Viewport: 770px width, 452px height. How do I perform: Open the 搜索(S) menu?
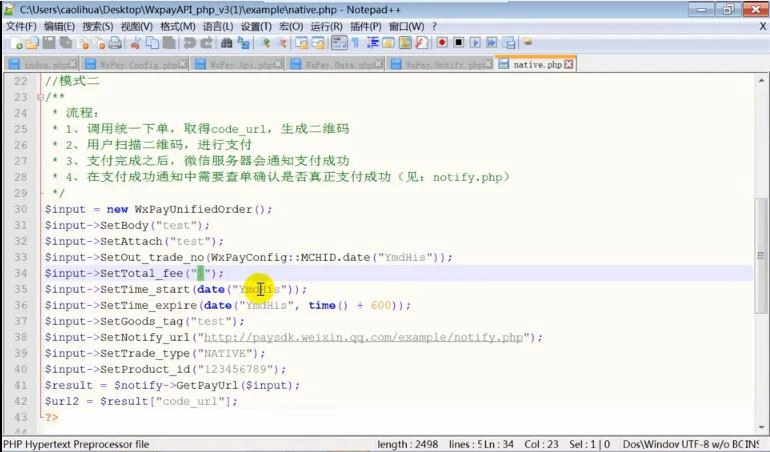point(98,27)
